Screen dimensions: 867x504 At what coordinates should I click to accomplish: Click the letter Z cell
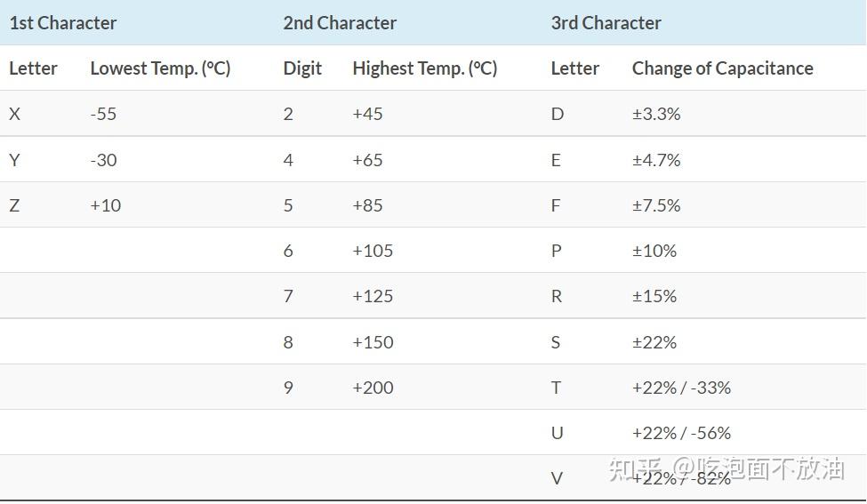click(14, 205)
